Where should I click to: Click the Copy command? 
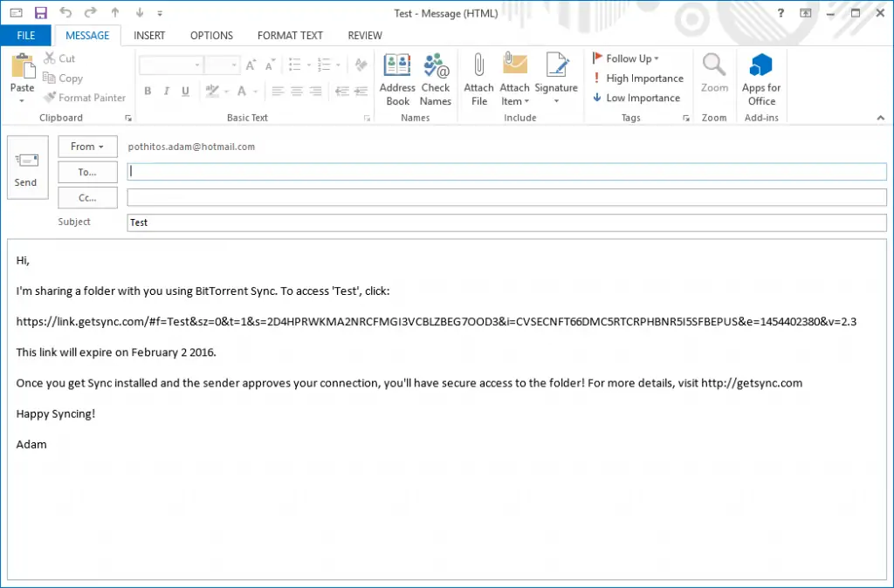click(63, 78)
